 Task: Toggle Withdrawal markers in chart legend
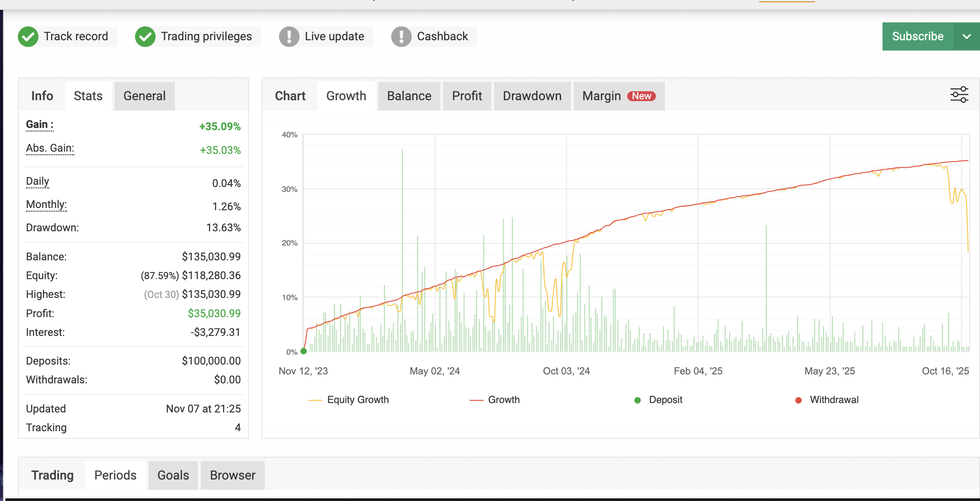pyautogui.click(x=834, y=400)
